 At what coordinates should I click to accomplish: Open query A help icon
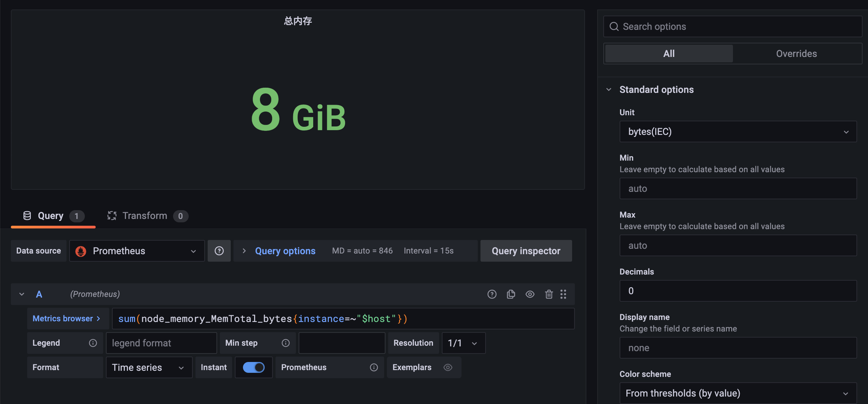tap(492, 294)
